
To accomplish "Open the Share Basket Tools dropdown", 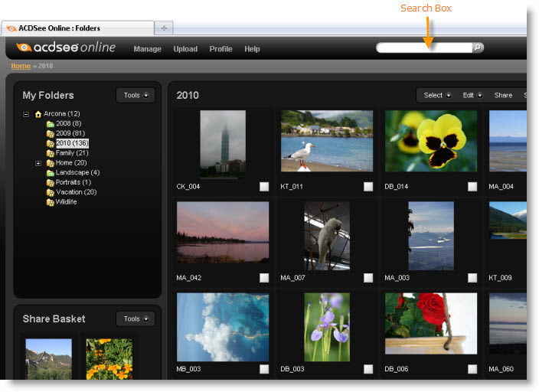I will click(136, 318).
